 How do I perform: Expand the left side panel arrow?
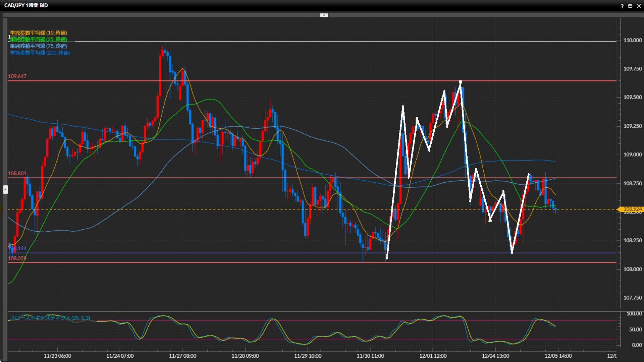pos(5,190)
